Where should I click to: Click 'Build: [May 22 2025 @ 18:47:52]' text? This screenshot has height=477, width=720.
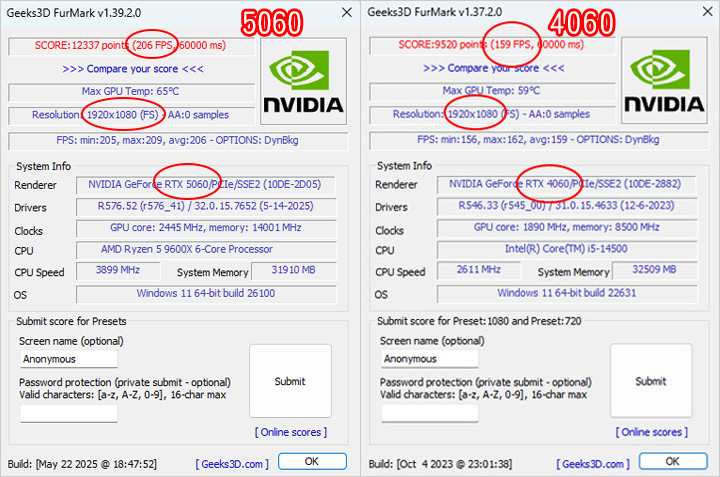tap(82, 464)
